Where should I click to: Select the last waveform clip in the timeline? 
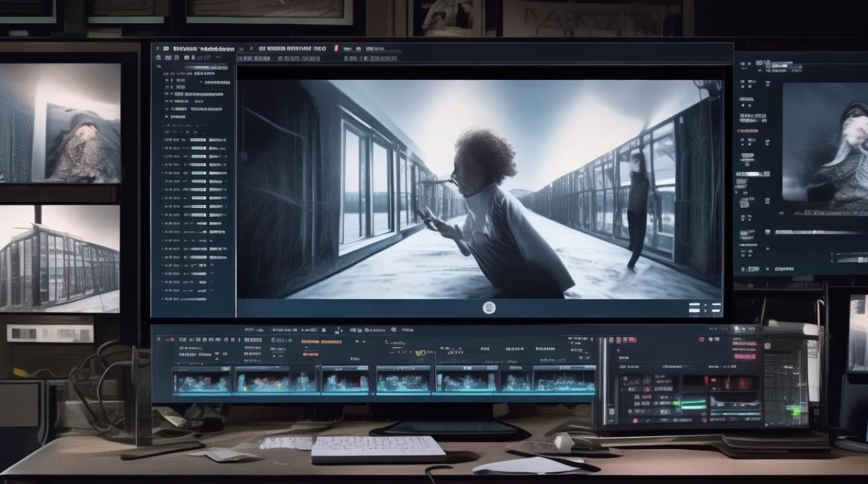coord(564,379)
